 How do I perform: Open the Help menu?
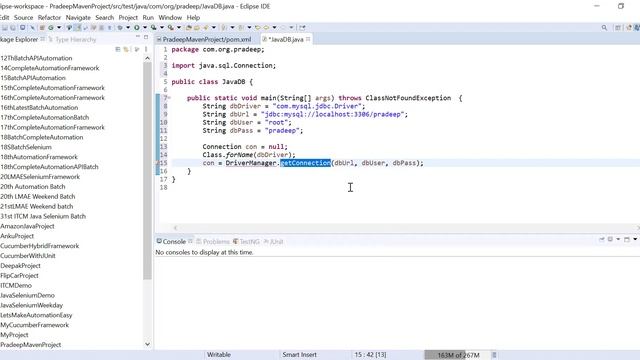coord(193,18)
